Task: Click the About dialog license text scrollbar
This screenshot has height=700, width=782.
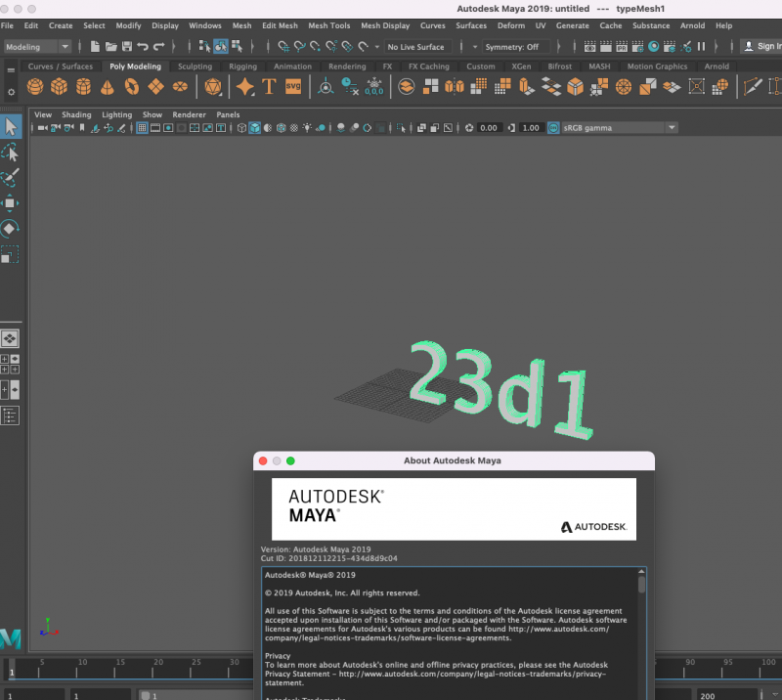Action: click(x=642, y=585)
